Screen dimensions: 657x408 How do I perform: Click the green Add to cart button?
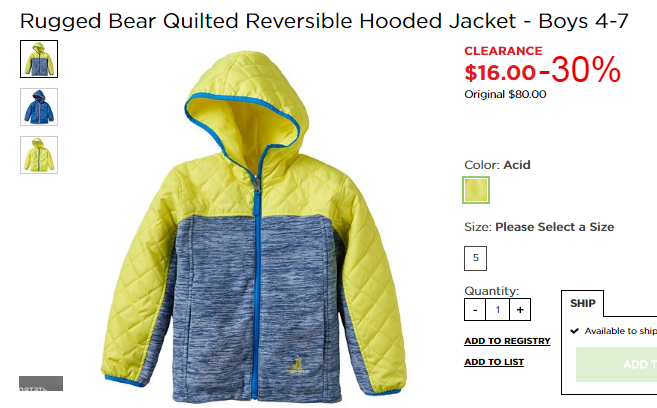[616, 364]
